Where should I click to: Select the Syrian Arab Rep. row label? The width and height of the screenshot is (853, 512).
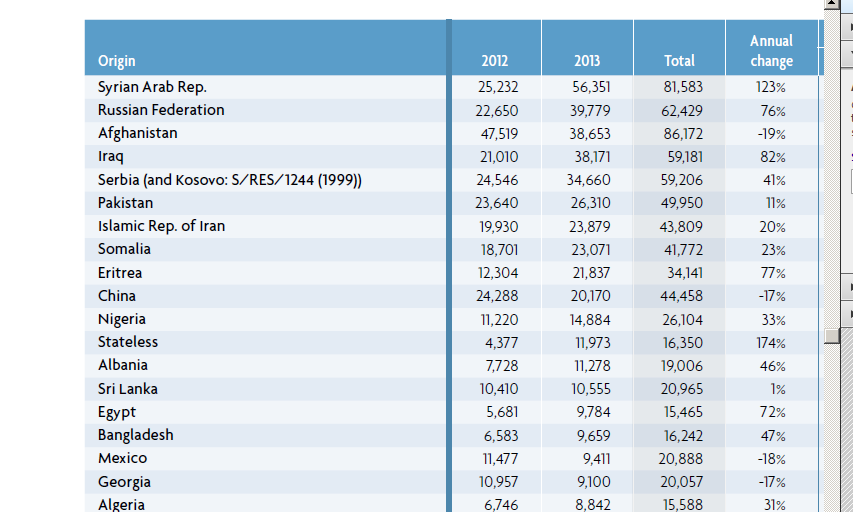pos(152,87)
